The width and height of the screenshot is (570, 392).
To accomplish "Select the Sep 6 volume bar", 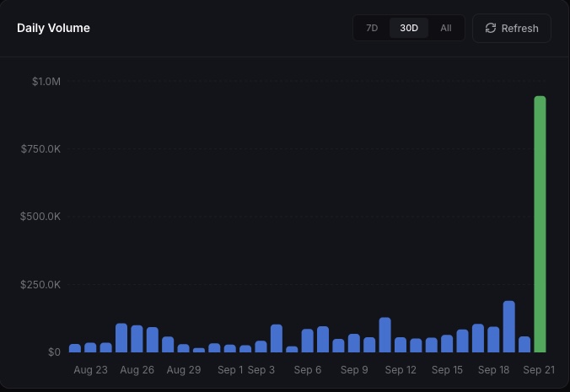I will click(x=308, y=341).
